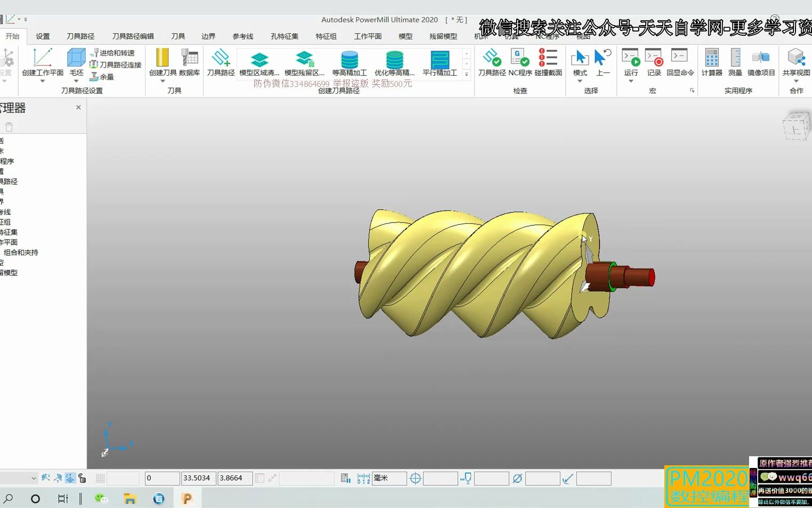Screen dimensions: 812x508
Task: Toggle the status bar grid icon
Action: click(x=100, y=478)
